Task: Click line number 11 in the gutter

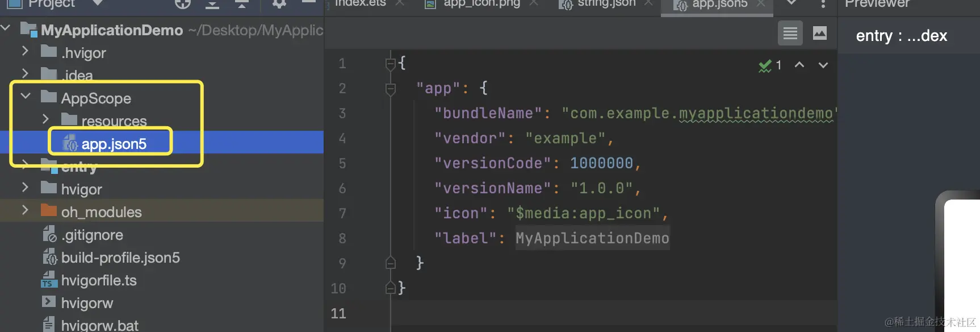Action: [x=338, y=313]
